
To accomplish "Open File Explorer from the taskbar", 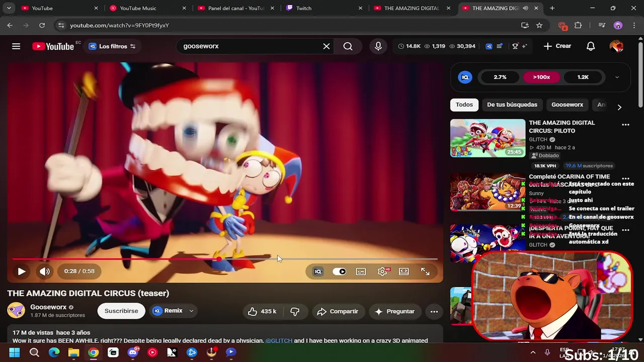I will [x=73, y=352].
